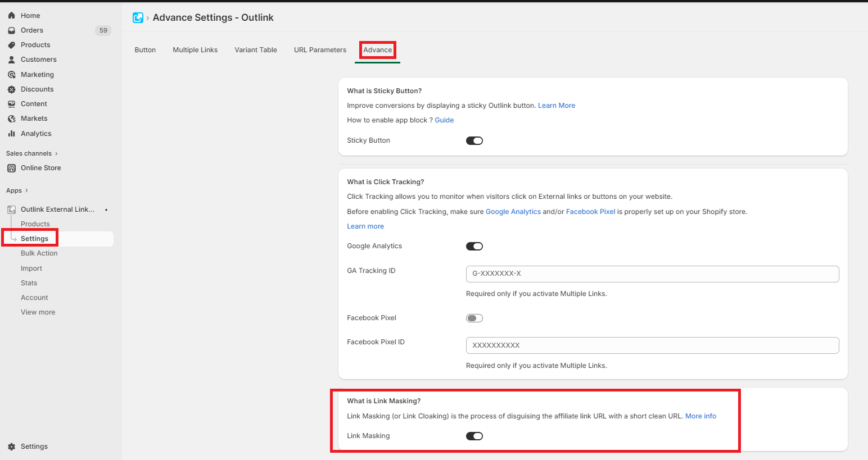Image resolution: width=868 pixels, height=460 pixels.
Task: Open Stats under Outlink app
Action: pyautogui.click(x=29, y=283)
